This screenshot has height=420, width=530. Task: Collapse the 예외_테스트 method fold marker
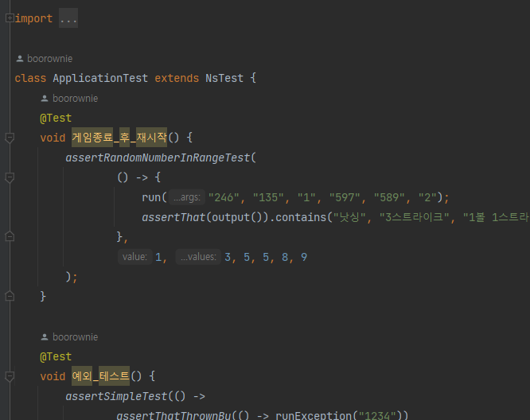coord(10,376)
